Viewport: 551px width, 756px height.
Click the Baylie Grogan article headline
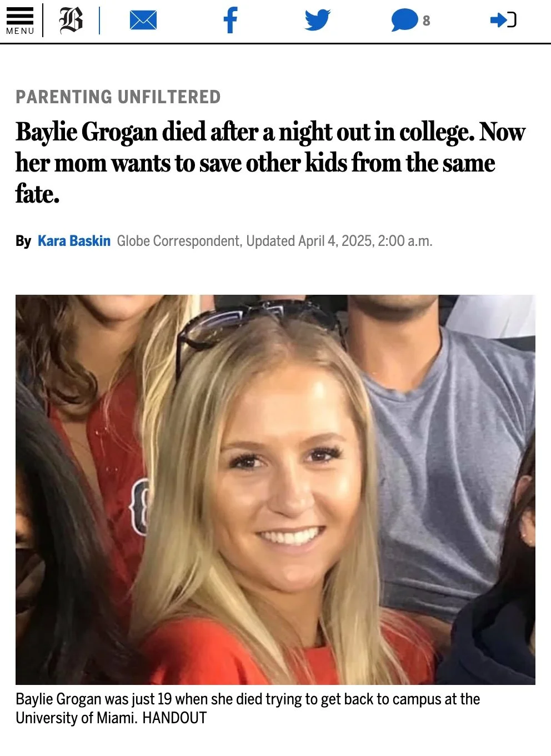point(271,163)
